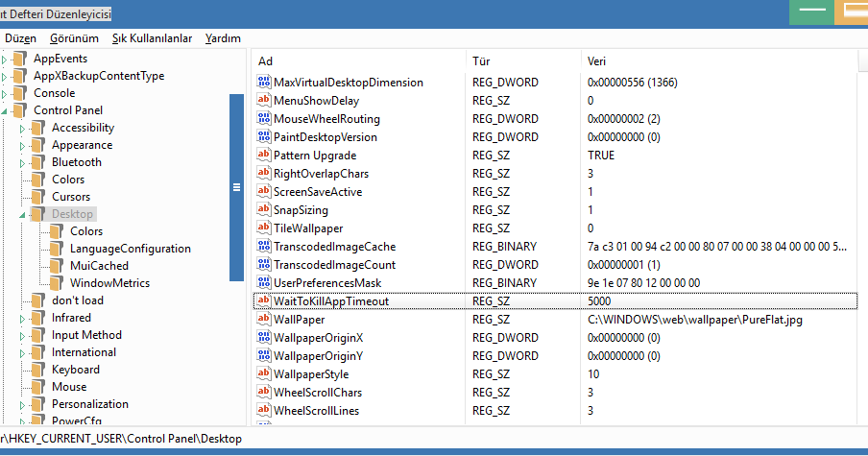
Task: Select the don't load key
Action: pyautogui.click(x=78, y=300)
